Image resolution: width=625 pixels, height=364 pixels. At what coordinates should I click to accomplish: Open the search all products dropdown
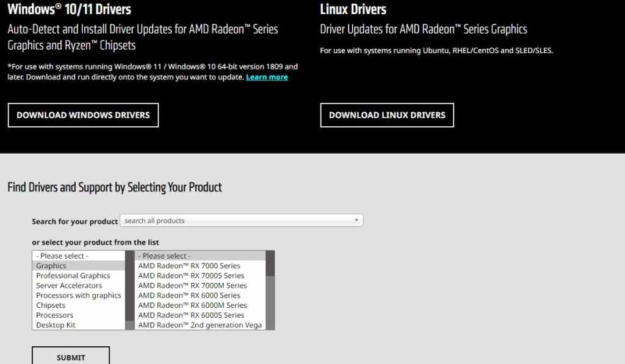point(356,220)
